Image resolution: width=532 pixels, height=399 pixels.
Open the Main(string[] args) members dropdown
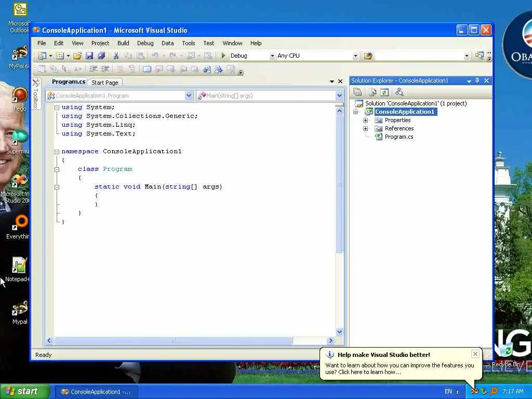[x=339, y=96]
